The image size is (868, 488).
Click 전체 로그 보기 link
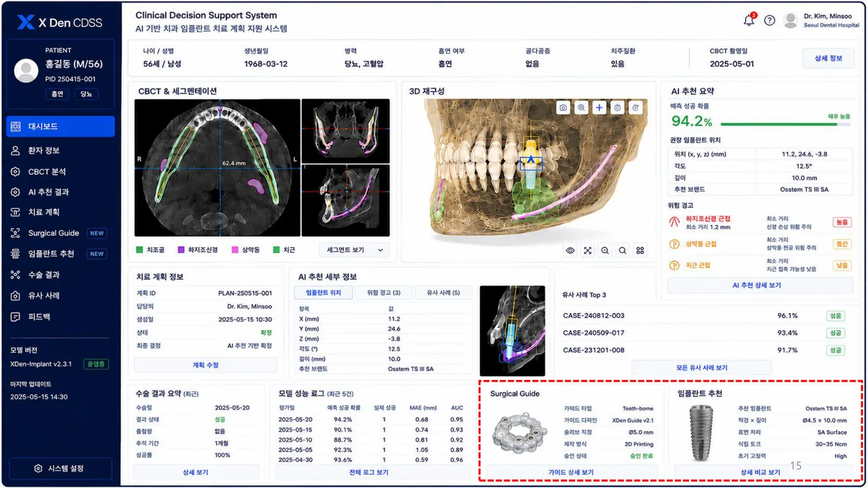[x=369, y=472]
